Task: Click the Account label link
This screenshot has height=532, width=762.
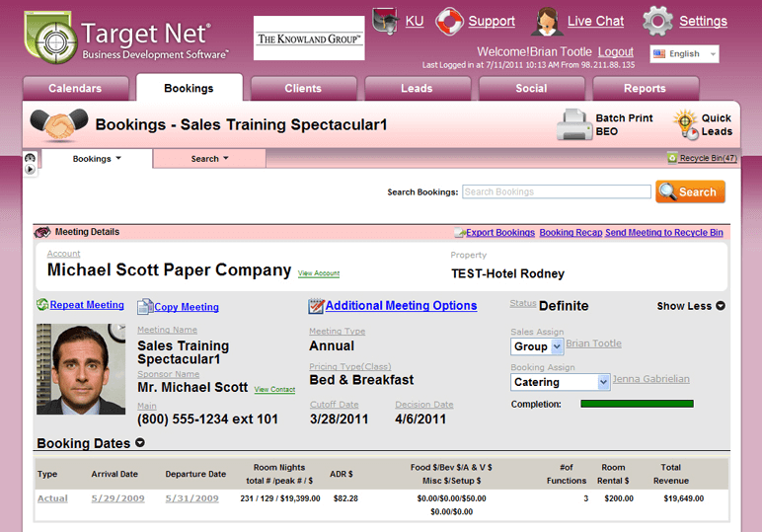Action: [63, 254]
